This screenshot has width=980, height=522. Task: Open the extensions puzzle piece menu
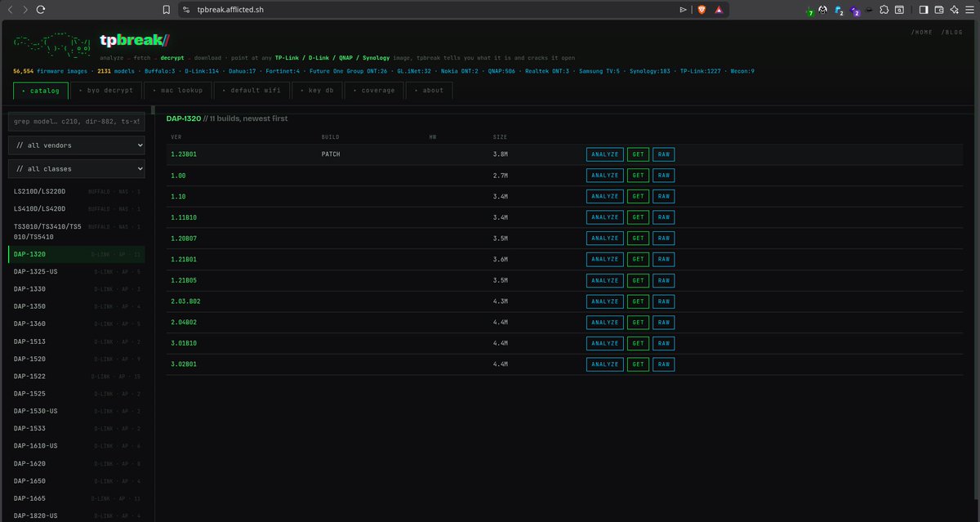884,10
